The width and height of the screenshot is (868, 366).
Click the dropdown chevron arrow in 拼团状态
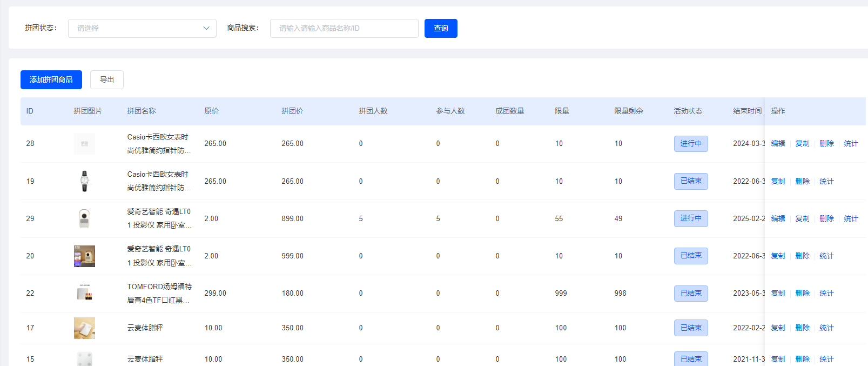[x=206, y=28]
